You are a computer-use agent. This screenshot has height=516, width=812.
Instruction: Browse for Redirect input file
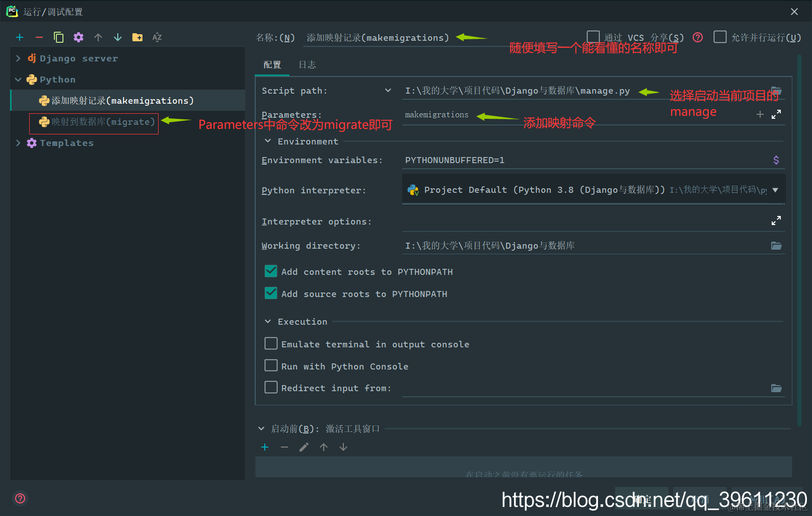(x=776, y=388)
